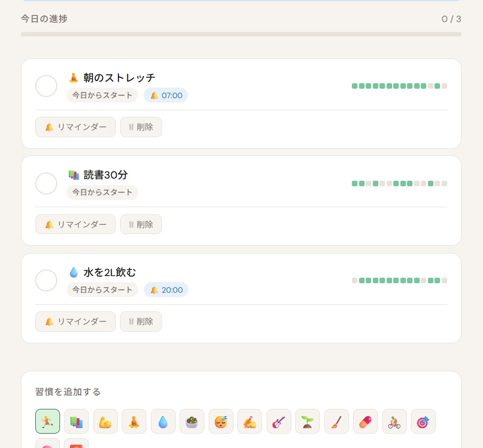Image resolution: width=483 pixels, height=448 pixels.
Task: Set a リマインダー for 水を2L飲む
Action: tap(75, 321)
